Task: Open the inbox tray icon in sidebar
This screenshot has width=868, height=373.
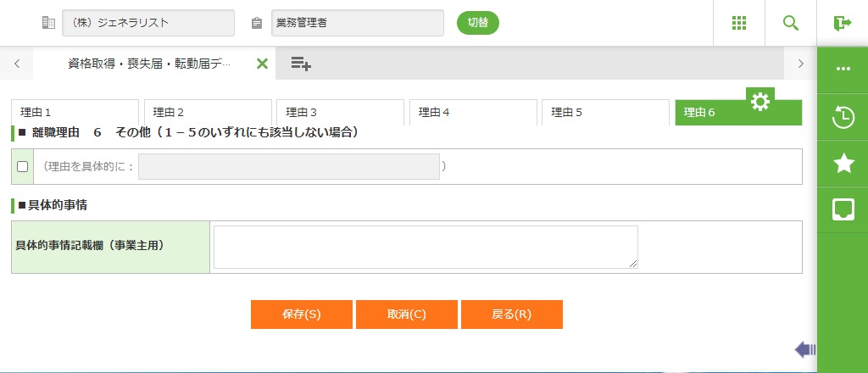Action: coord(843,209)
